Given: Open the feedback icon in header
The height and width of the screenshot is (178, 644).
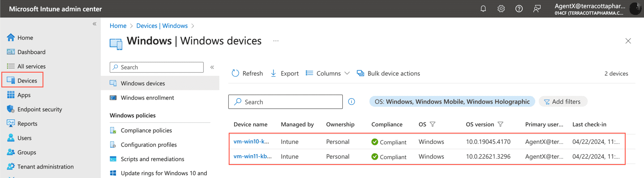Looking at the screenshot, I should click(x=537, y=9).
